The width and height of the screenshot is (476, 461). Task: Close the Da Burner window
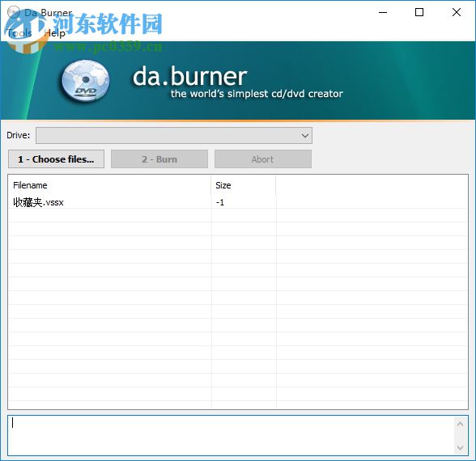click(457, 12)
